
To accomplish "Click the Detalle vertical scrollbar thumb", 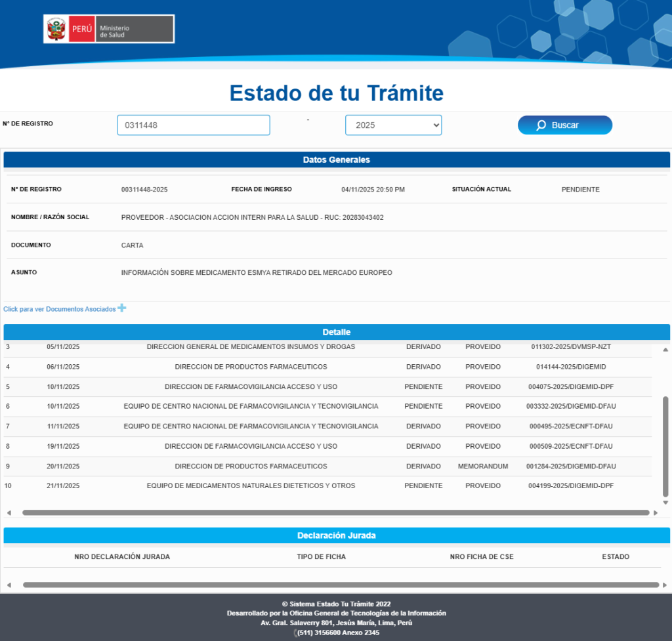I will (665, 446).
